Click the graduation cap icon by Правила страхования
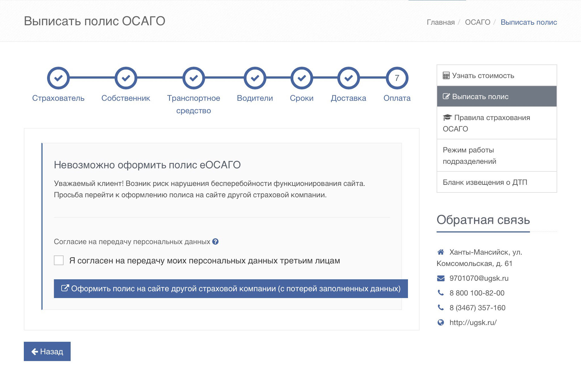Viewport: 581px width, 392px height. 447,117
